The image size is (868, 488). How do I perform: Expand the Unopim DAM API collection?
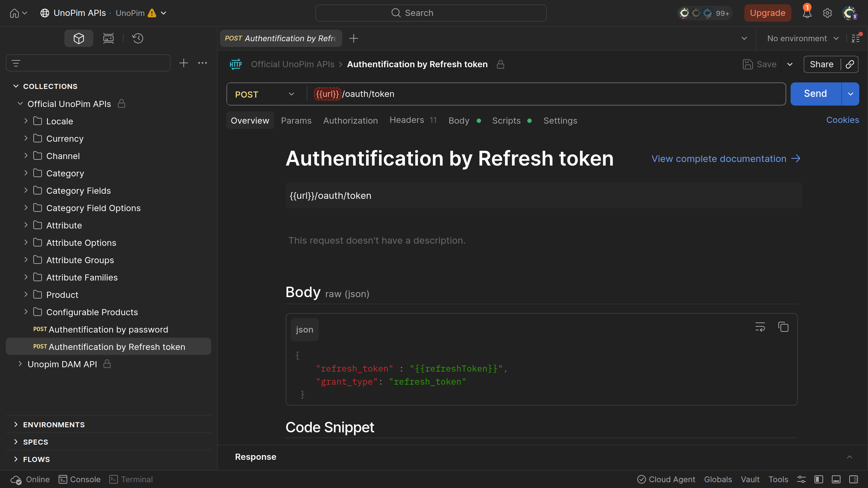pos(20,364)
